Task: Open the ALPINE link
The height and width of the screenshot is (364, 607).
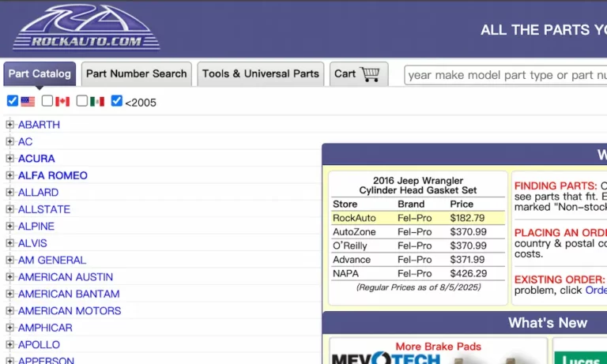Action: pyautogui.click(x=36, y=227)
